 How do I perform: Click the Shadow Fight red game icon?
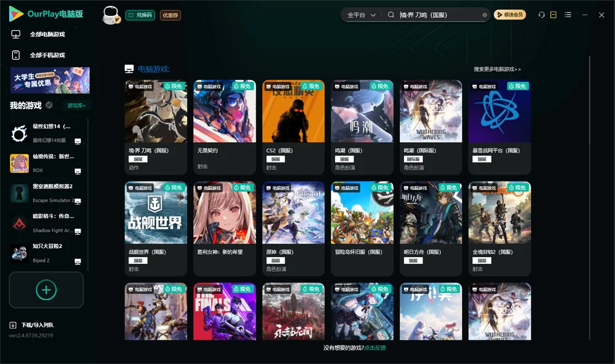[19, 224]
